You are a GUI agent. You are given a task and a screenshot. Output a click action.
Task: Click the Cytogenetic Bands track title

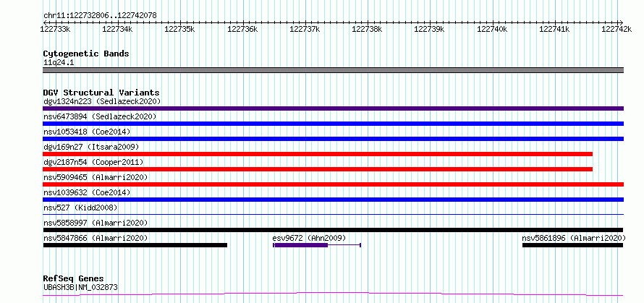point(86,54)
